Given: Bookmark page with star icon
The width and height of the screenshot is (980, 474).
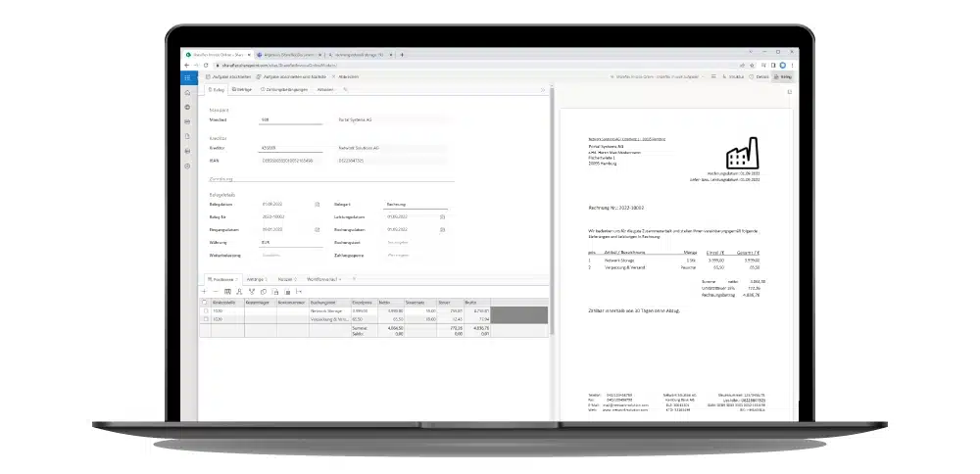Looking at the screenshot, I should tap(753, 65).
